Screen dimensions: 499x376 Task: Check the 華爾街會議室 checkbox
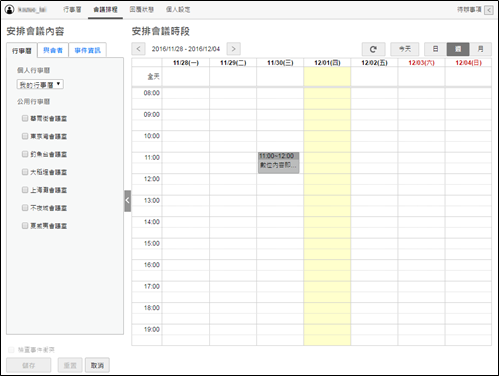click(x=25, y=118)
